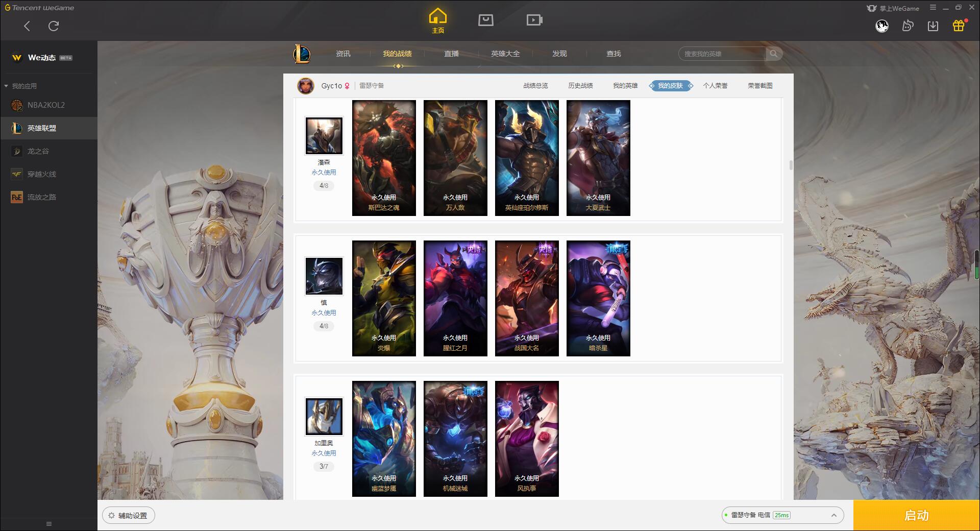Open the 斯巴达之魂 skin card

(384, 158)
